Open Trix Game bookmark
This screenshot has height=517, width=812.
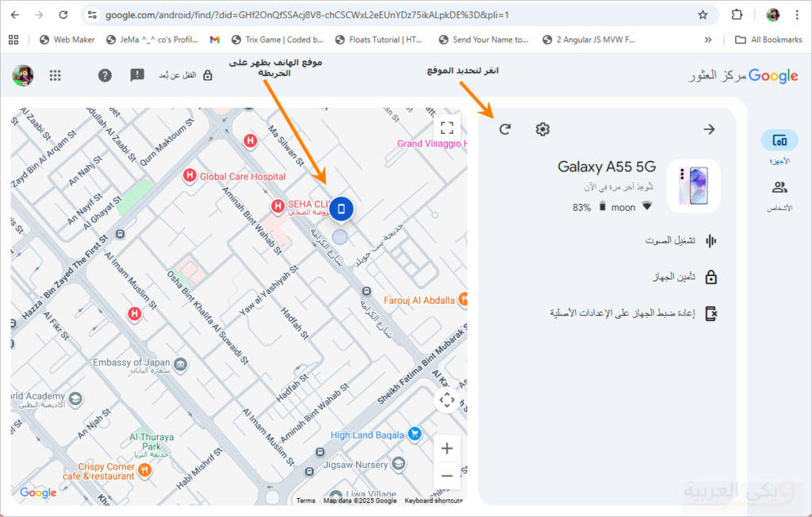(x=278, y=40)
